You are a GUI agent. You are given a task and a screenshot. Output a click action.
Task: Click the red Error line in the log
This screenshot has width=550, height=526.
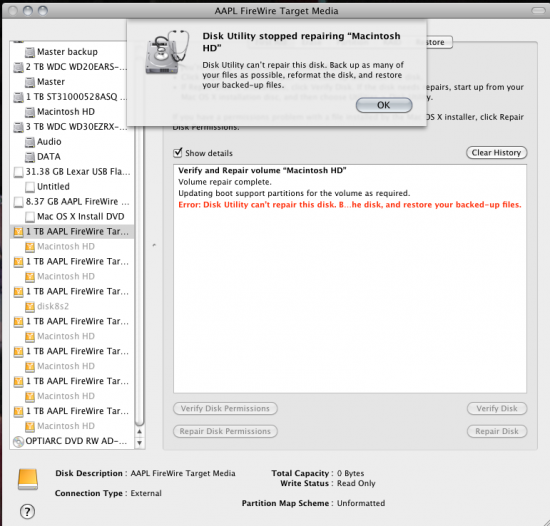[x=350, y=205]
